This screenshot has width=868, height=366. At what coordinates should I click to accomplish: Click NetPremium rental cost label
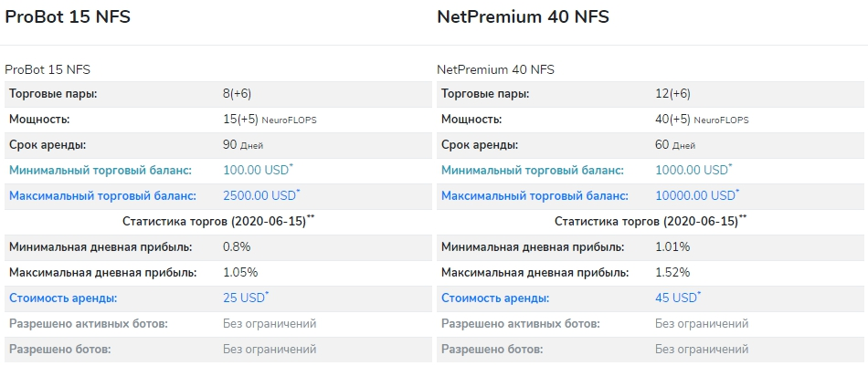pos(495,298)
